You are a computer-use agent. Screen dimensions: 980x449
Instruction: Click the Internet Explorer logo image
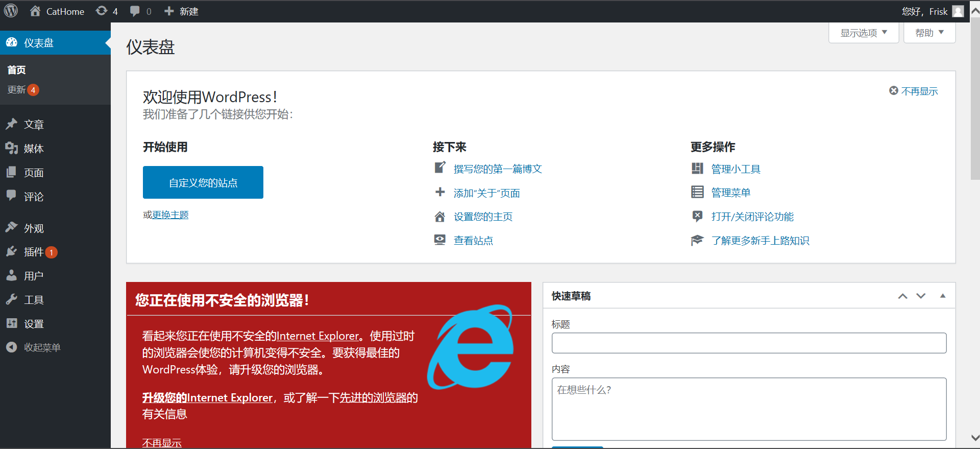(470, 347)
